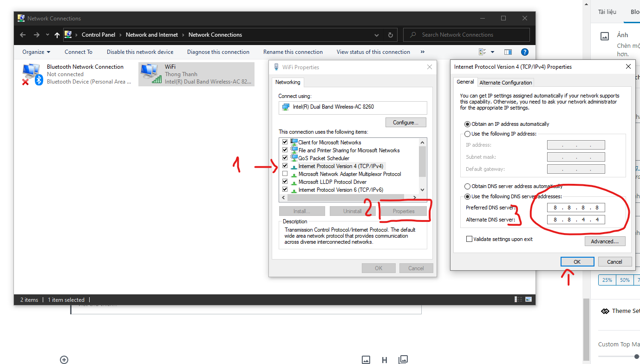Go back in Network Connections window
The height and width of the screenshot is (364, 640).
point(23,35)
